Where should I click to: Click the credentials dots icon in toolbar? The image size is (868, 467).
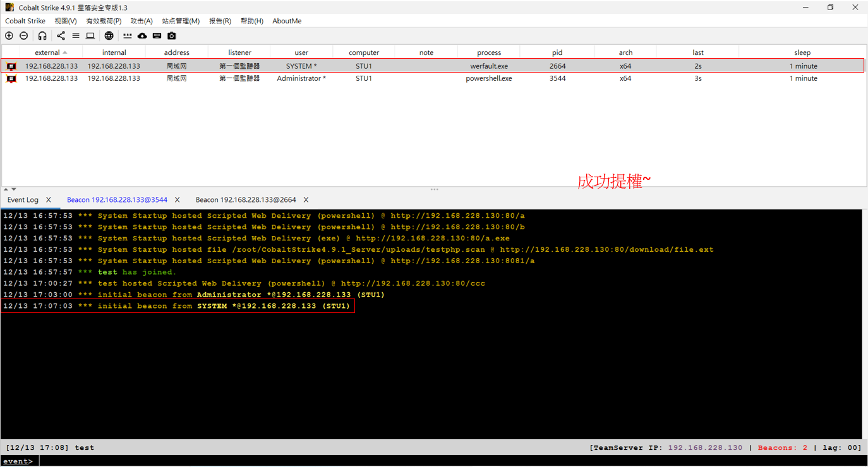[x=128, y=36]
